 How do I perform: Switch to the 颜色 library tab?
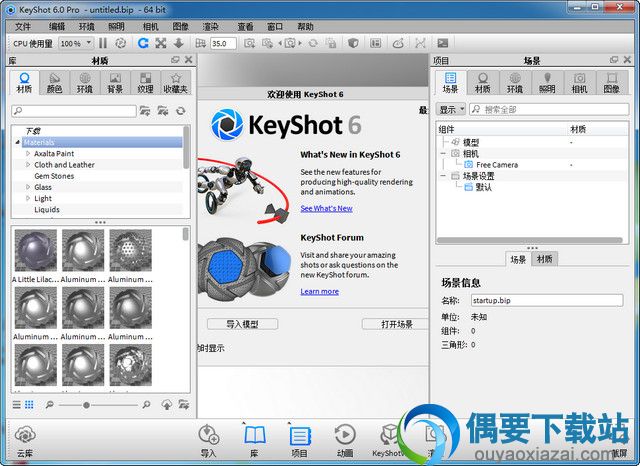pyautogui.click(x=54, y=83)
